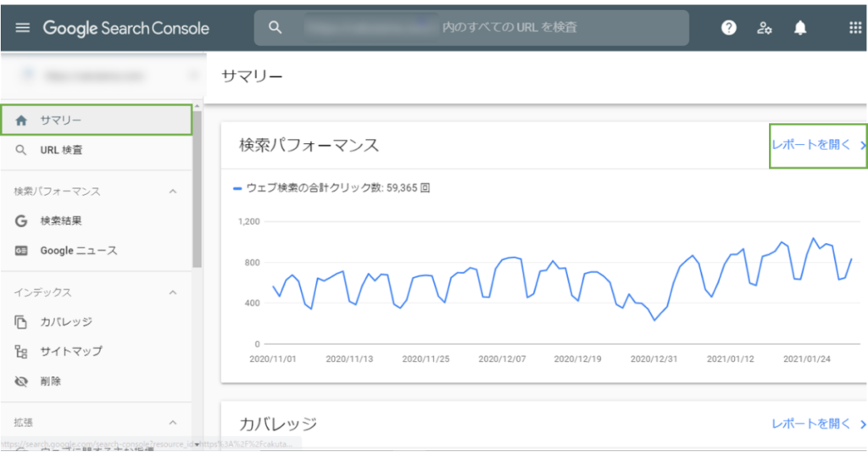The width and height of the screenshot is (868, 456).
Task: Click the home icon beside サマリー
Action: [x=21, y=120]
